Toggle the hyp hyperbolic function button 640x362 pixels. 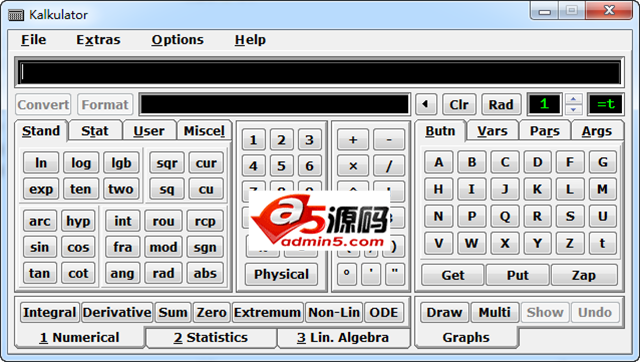[x=78, y=221]
